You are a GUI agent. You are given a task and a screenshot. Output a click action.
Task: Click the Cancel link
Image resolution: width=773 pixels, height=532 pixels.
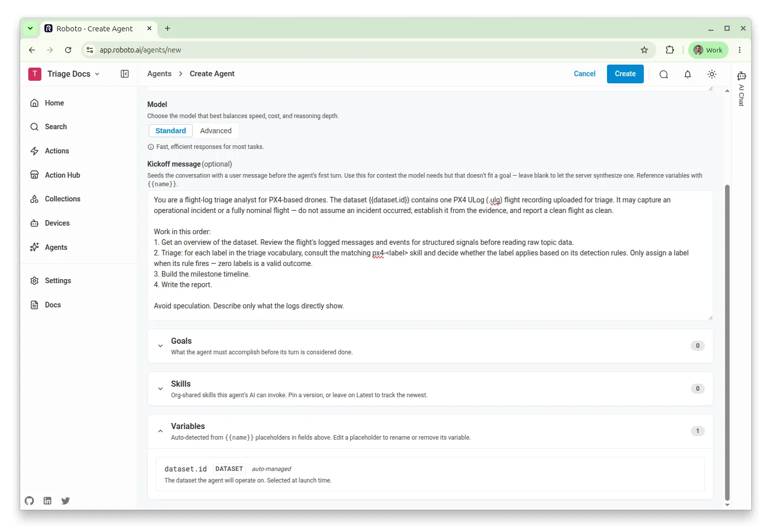coord(585,74)
